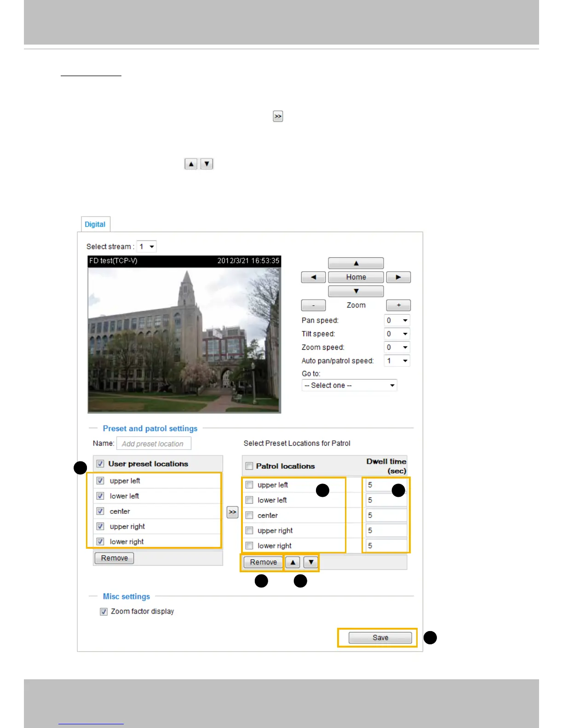This screenshot has height=728, width=563.
Task: Uncheck lower left in user preset locations
Action: 100,496
